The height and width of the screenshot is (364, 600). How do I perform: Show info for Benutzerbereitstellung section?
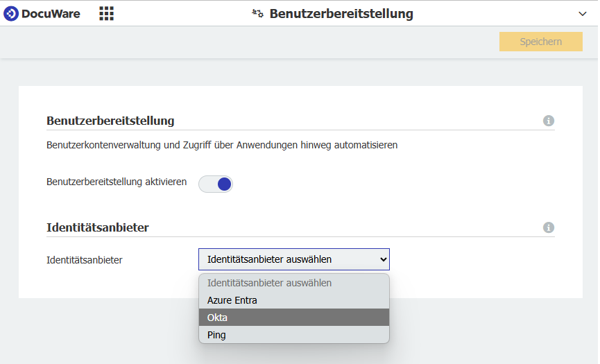tap(549, 121)
